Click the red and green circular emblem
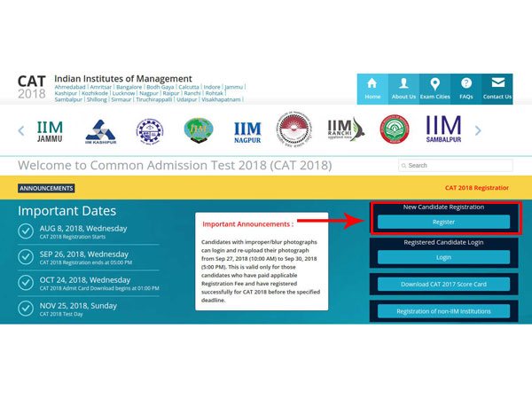The height and width of the screenshot is (399, 532). [x=395, y=129]
